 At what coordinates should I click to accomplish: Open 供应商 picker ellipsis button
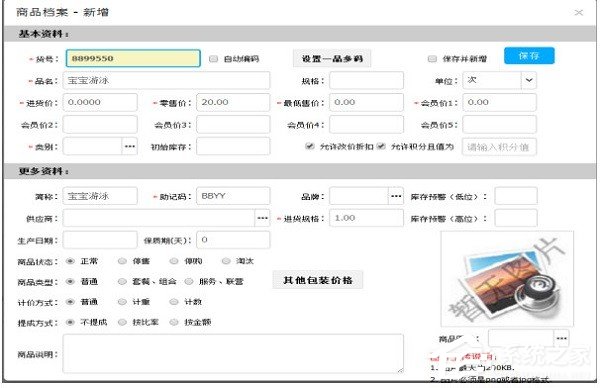pos(262,218)
